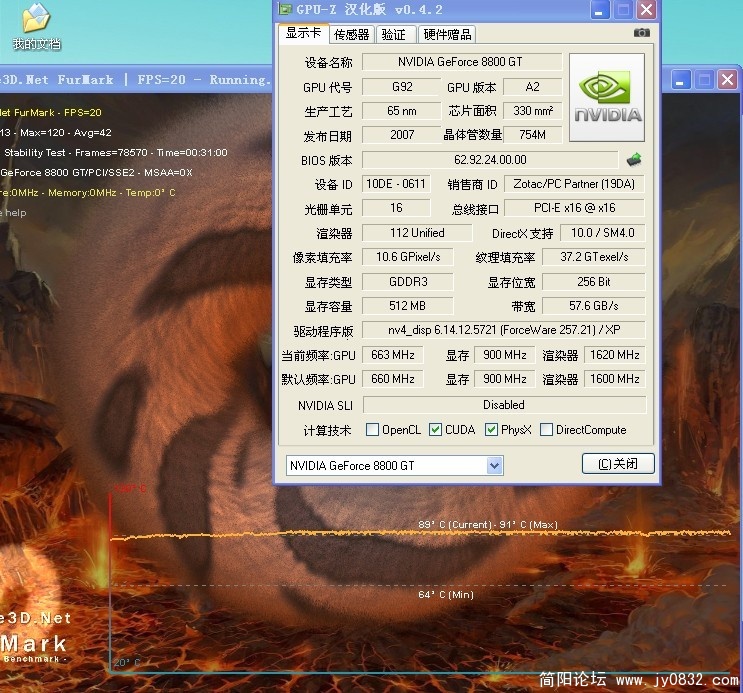Click the current GPU clock 663 MHz
Screen dimensions: 743x693
tap(393, 355)
